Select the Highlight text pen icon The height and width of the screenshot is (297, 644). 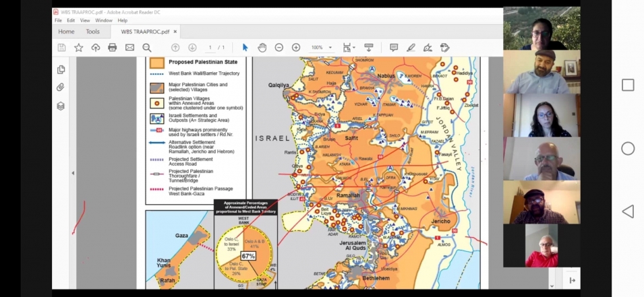(411, 48)
